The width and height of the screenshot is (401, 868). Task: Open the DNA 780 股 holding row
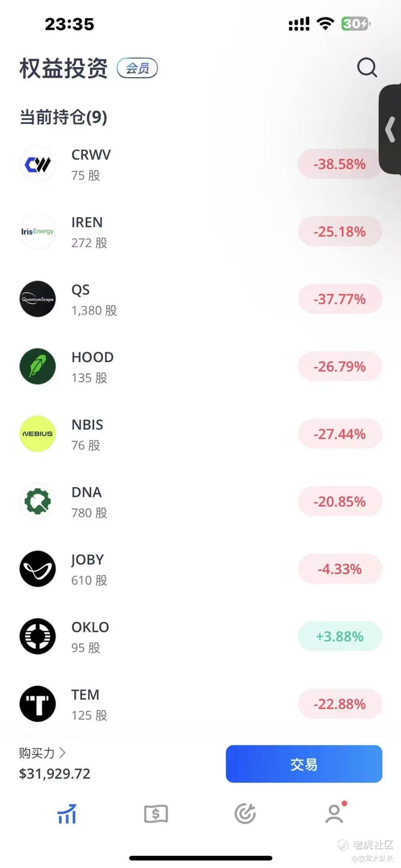167,501
